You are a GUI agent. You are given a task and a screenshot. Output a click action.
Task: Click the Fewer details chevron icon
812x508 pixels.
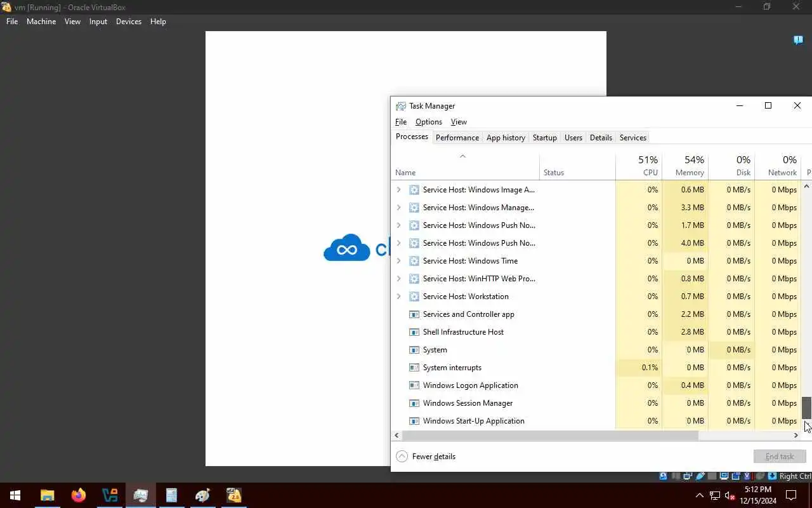point(402,457)
